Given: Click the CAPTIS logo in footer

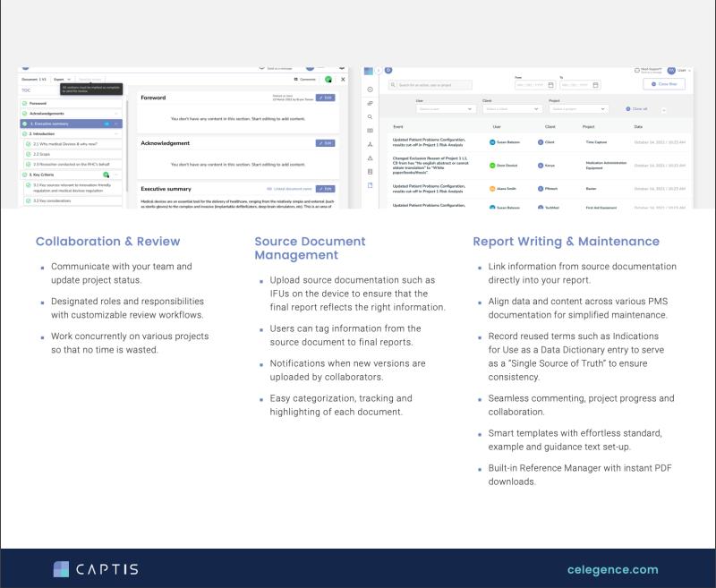Looking at the screenshot, I should (96, 569).
